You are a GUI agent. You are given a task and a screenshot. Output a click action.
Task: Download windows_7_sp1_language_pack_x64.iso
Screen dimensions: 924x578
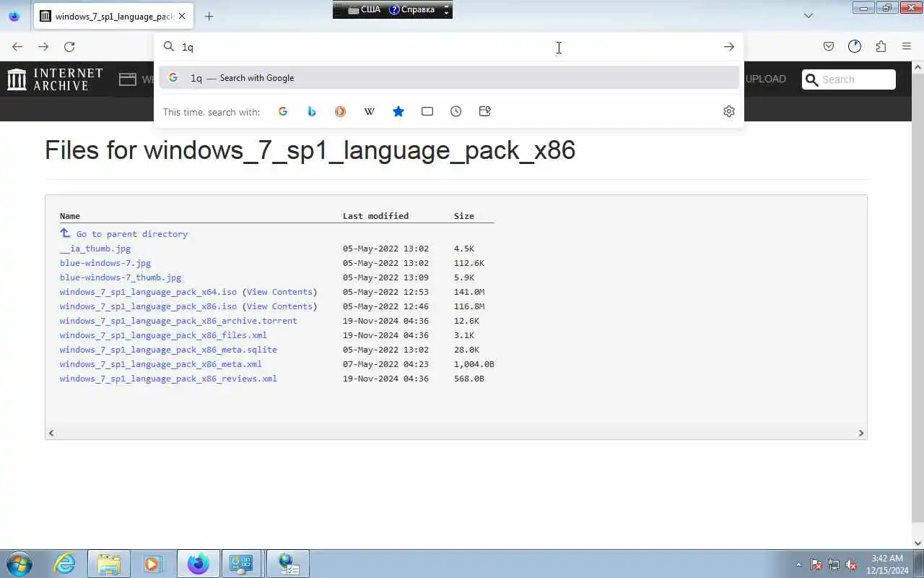pyautogui.click(x=148, y=292)
